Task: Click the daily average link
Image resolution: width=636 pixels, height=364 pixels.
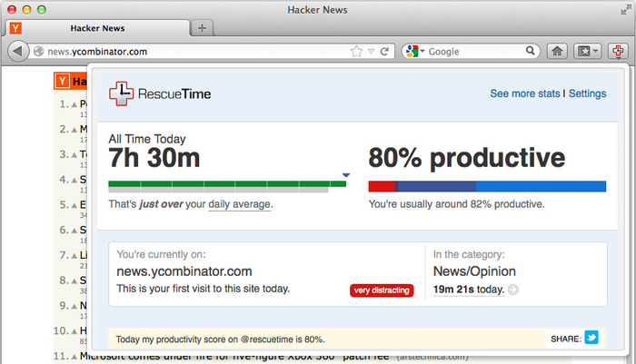Action: (x=239, y=204)
